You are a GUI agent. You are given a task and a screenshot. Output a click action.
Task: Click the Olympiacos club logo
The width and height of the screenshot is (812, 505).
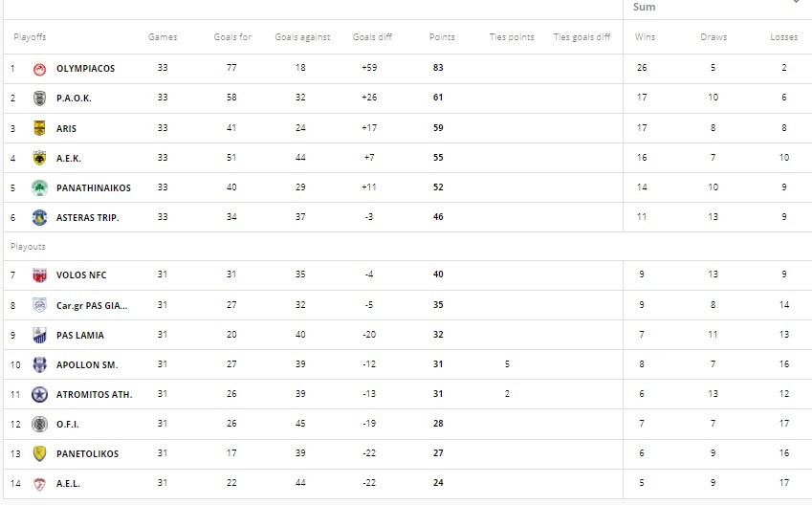(39, 69)
